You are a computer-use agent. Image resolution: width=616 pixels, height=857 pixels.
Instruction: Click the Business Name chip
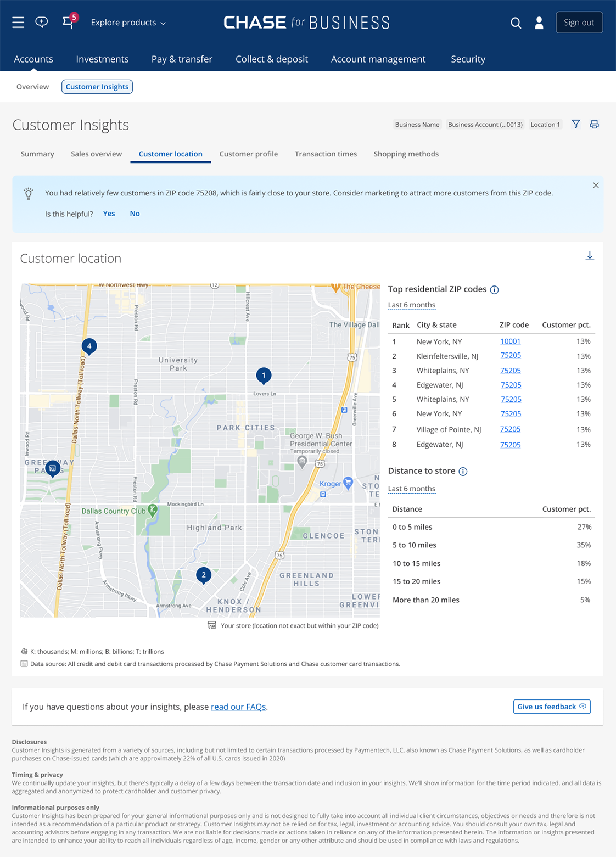tap(417, 125)
